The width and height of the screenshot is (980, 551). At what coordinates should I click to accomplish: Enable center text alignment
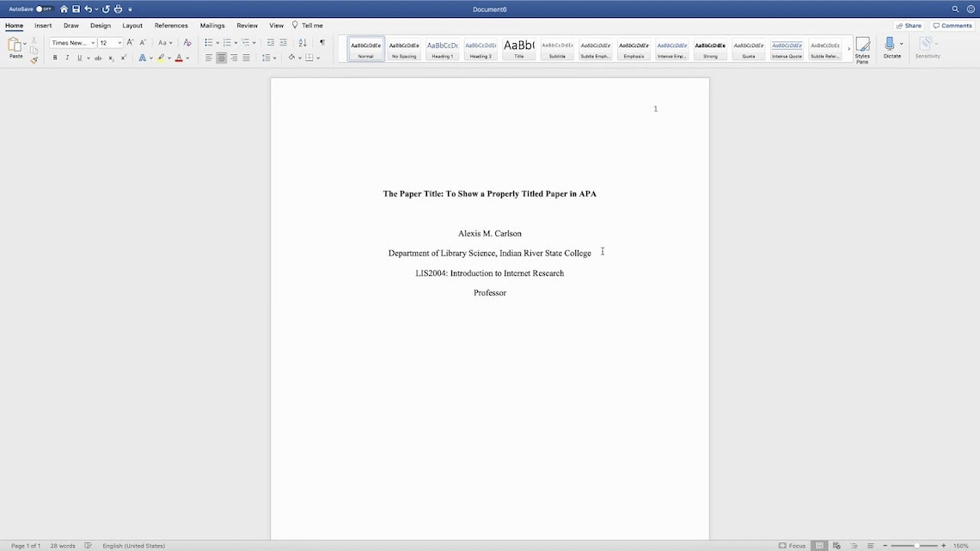point(221,58)
